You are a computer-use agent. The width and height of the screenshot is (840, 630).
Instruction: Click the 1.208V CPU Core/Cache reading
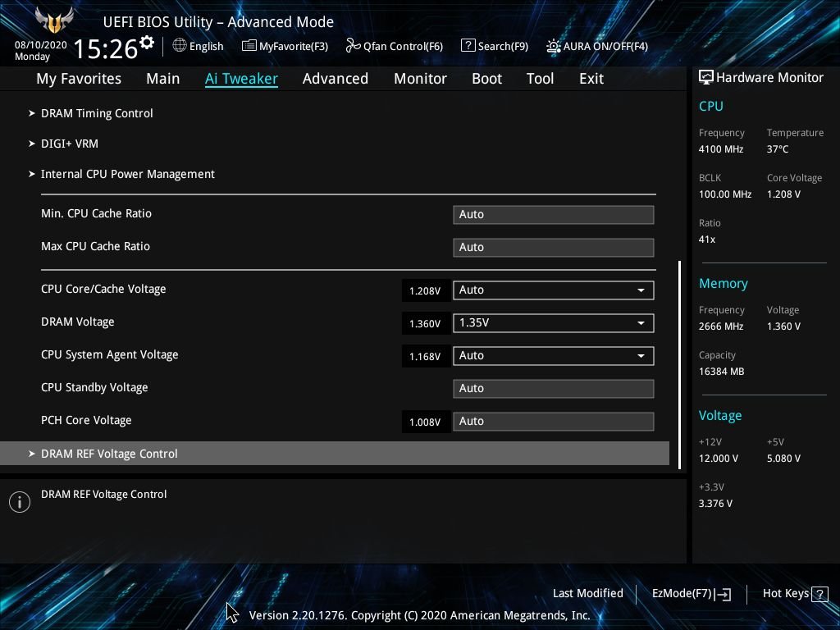point(425,291)
